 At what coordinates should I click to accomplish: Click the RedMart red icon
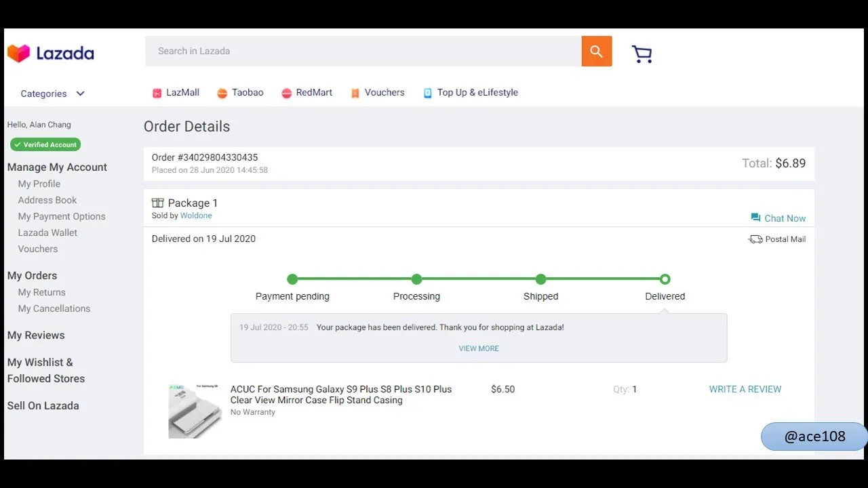287,94
